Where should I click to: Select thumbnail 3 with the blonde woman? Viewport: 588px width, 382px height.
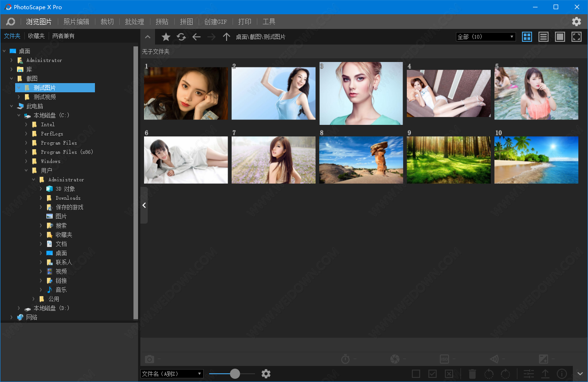point(361,93)
